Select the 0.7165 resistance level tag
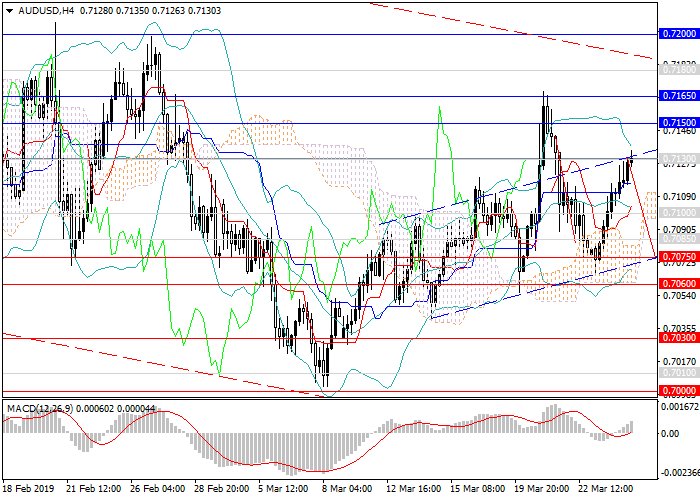 point(678,96)
